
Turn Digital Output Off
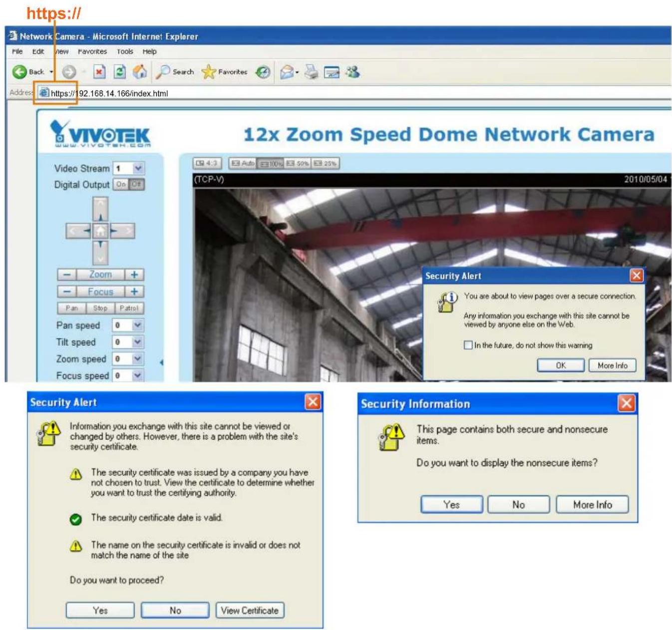(136, 184)
